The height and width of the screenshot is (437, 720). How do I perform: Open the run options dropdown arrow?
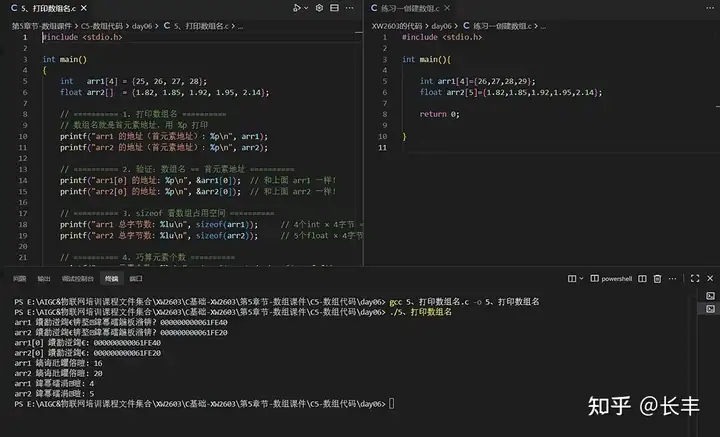tap(306, 8)
